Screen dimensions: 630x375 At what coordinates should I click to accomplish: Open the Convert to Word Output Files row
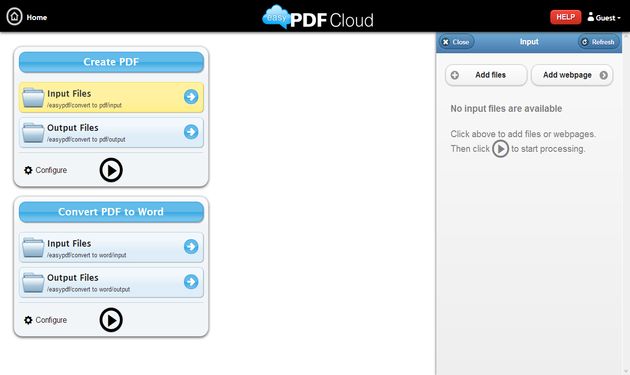tap(111, 282)
